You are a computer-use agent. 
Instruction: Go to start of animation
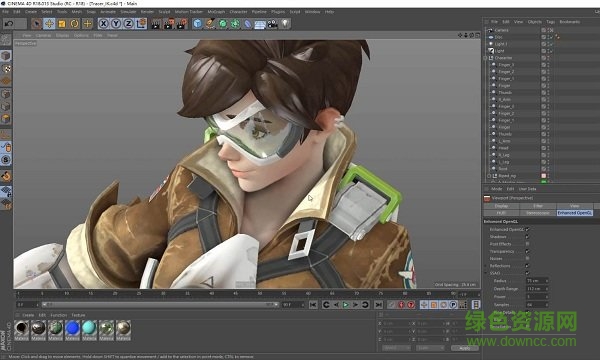pos(313,305)
